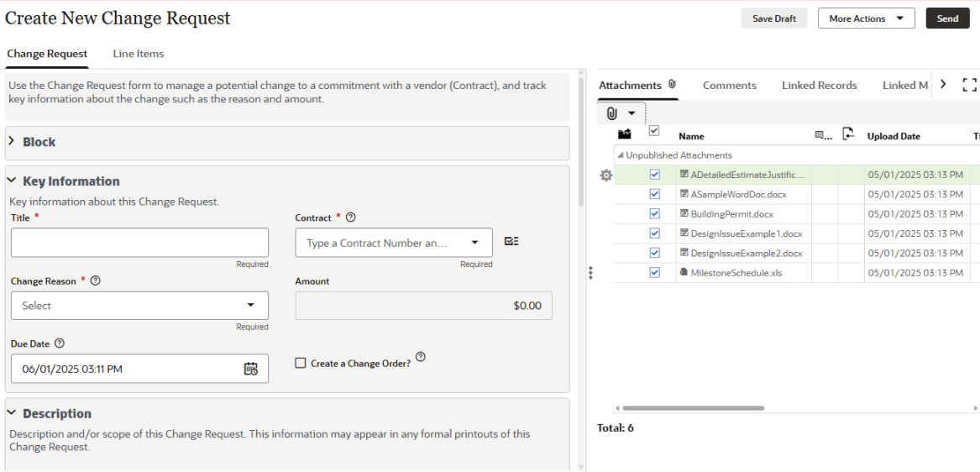Image resolution: width=980 pixels, height=472 pixels.
Task: Click the Title input field
Action: pos(139,243)
